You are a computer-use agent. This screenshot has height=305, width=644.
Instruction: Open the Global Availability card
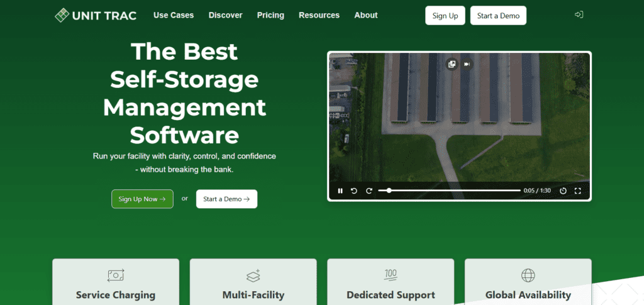[528, 282]
